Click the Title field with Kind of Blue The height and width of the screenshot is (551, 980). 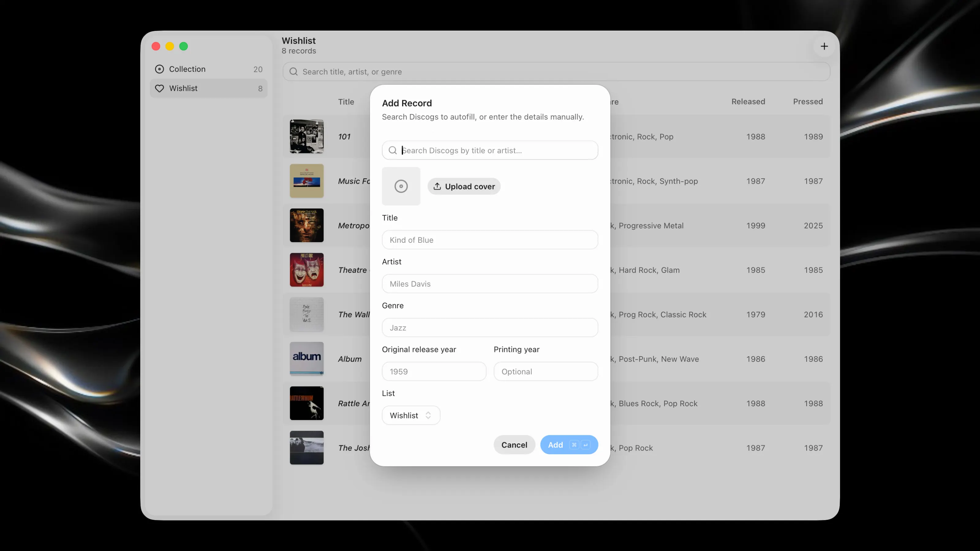click(490, 240)
